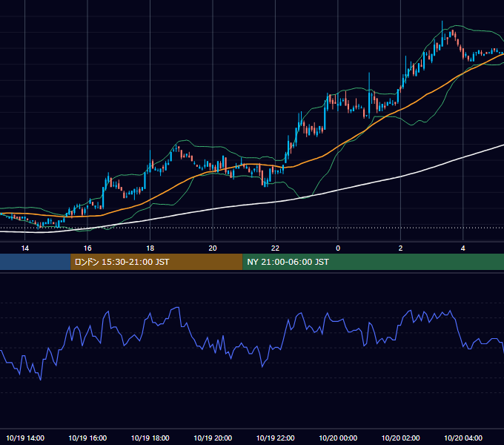Image resolution: width=504 pixels, height=445 pixels.
Task: Select the 4 hour axis label
Action: (462, 248)
